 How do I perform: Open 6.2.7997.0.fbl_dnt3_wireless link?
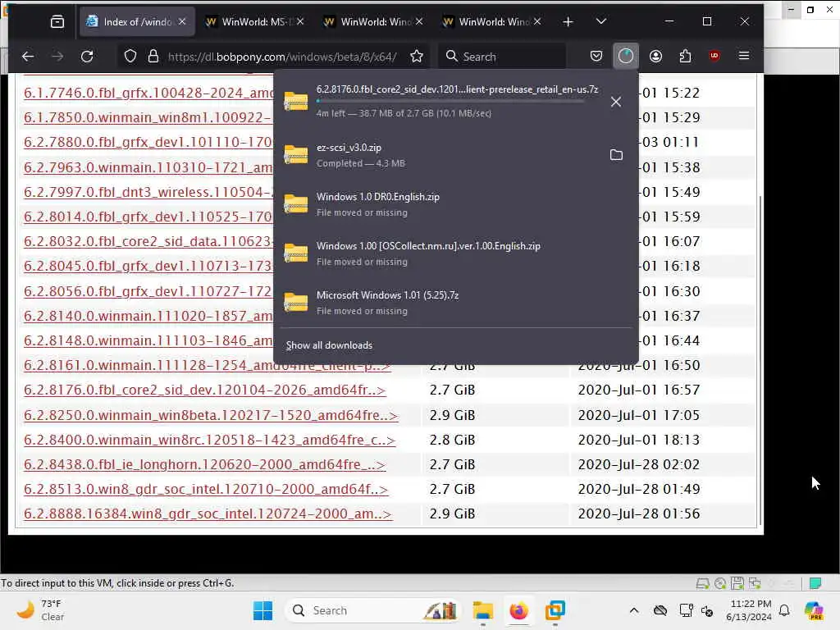pyautogui.click(x=148, y=192)
